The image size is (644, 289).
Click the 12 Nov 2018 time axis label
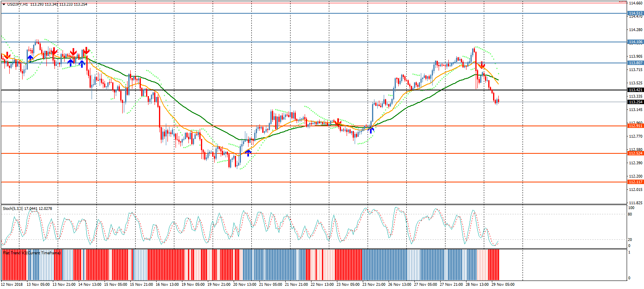11,285
